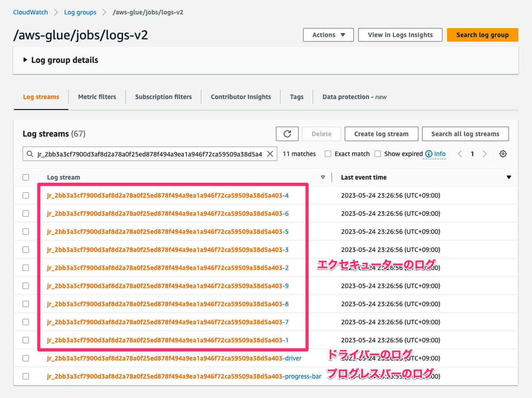532x398 pixels.
Task: Click the Info icon link
Action: tap(436, 154)
